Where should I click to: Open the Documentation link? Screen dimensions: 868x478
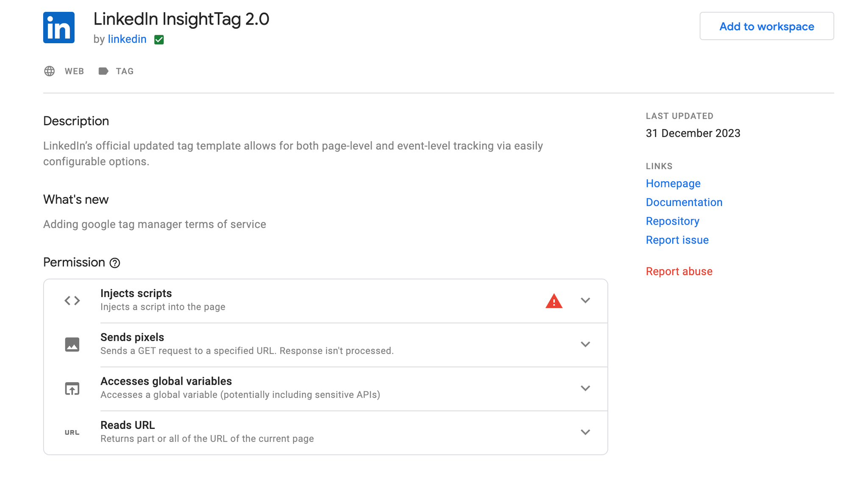684,202
